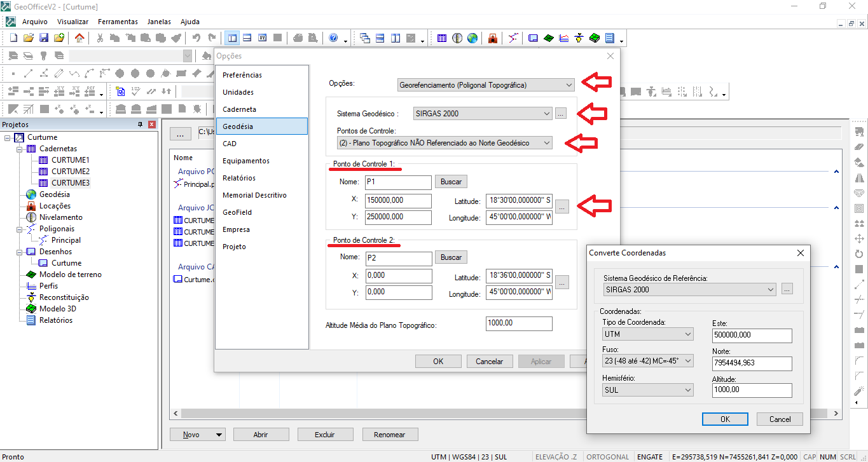Click the New file icon in toolbar
Viewport: 868px width, 462px height.
coord(13,38)
